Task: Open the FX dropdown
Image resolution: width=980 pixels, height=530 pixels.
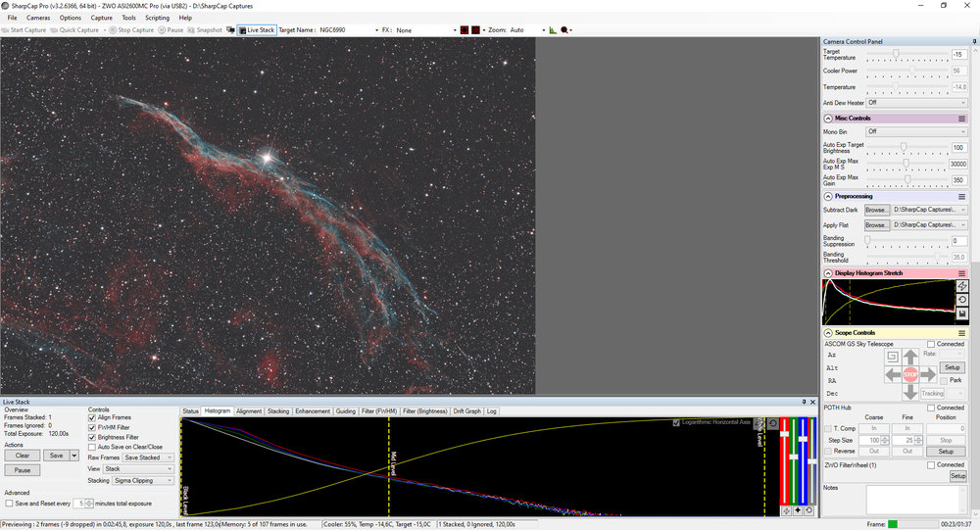Action: 455,30
